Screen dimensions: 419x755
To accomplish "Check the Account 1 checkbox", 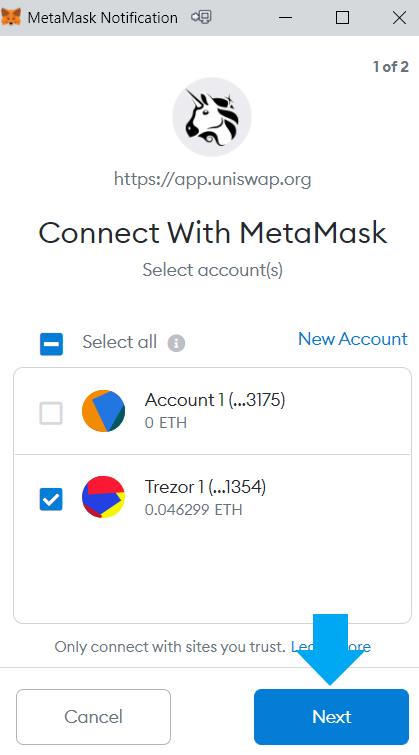I will click(x=51, y=413).
